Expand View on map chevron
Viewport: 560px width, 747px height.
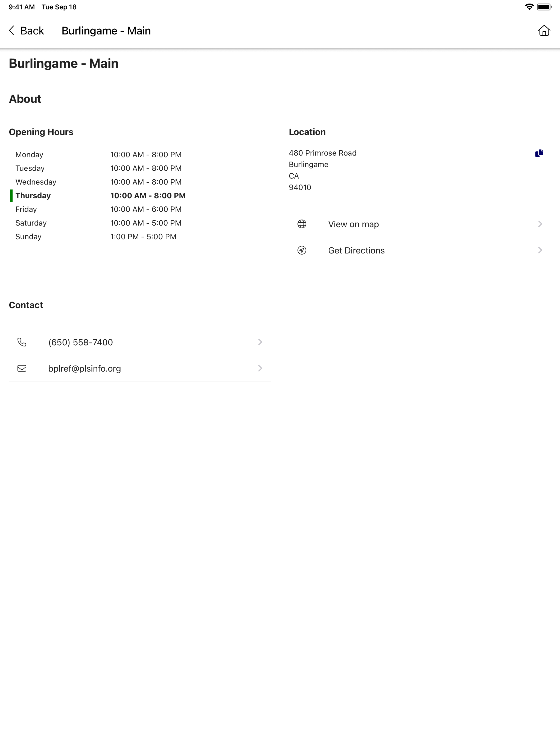click(540, 224)
